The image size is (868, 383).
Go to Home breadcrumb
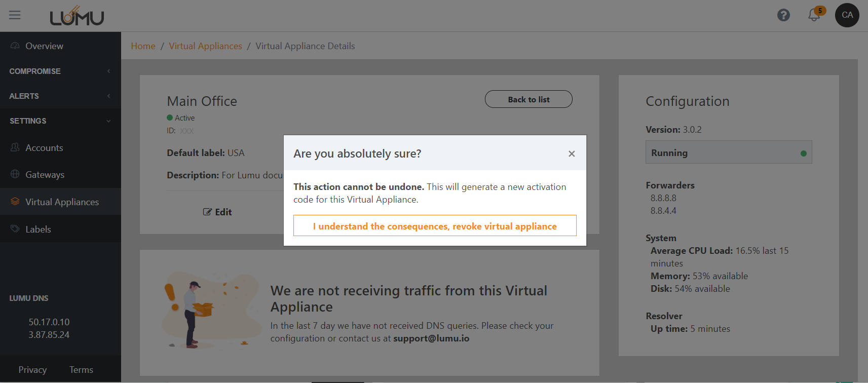(x=143, y=46)
